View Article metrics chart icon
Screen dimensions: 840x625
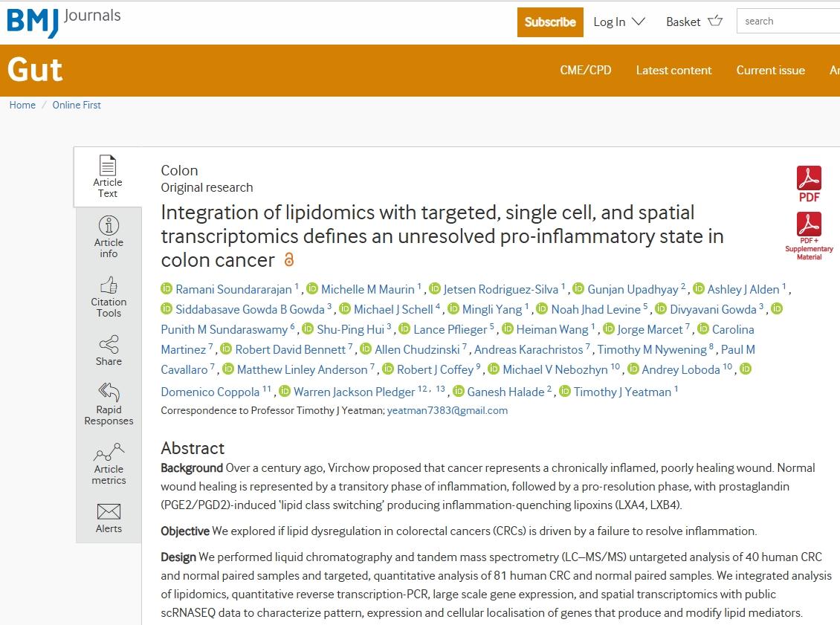109,452
